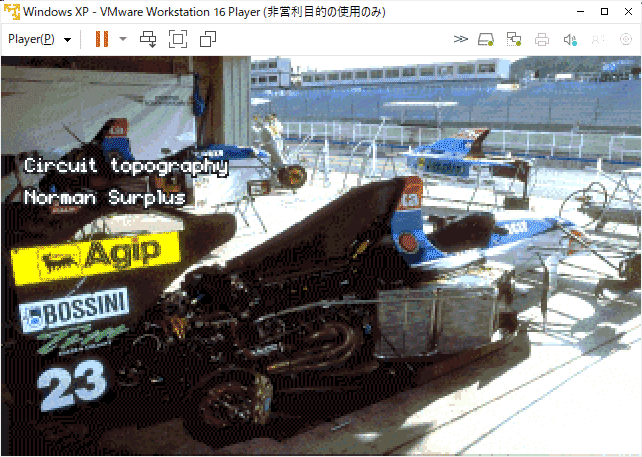Click the VMware icon in the title bar

11,11
